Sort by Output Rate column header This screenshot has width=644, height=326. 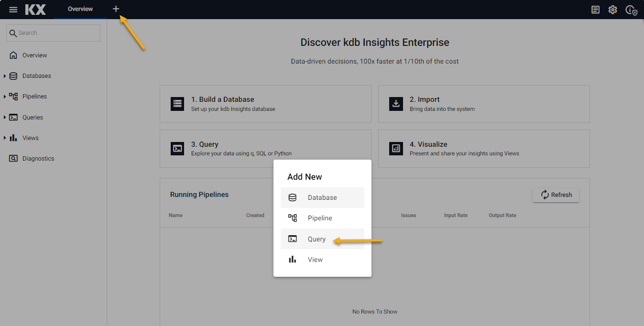[x=502, y=216]
